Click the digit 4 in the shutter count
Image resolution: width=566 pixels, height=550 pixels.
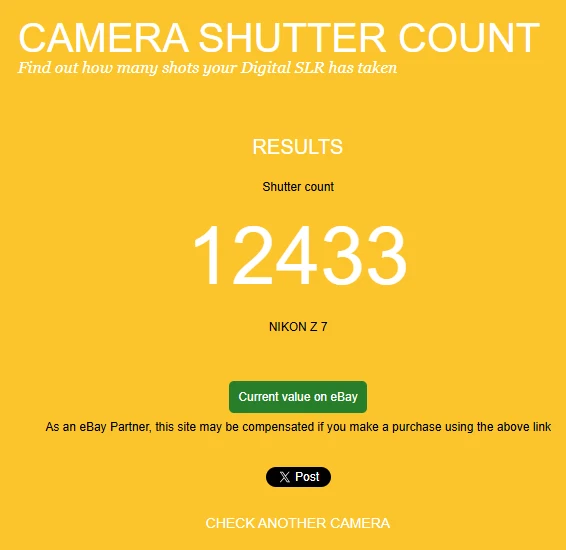pos(298,255)
